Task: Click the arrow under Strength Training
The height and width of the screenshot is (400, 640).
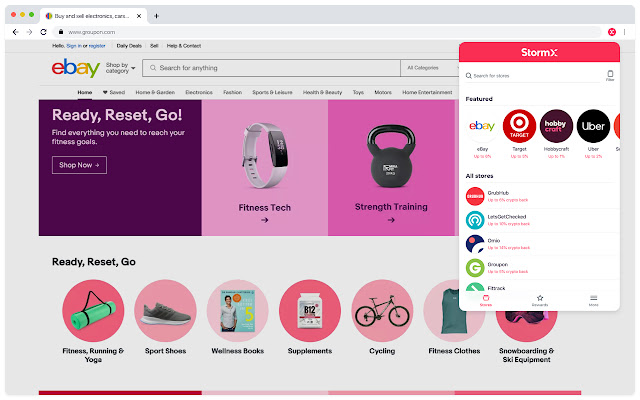Action: [x=391, y=220]
